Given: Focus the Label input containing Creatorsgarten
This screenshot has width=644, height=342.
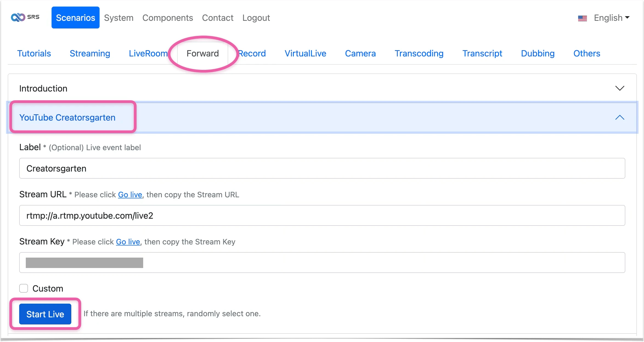Looking at the screenshot, I should pyautogui.click(x=322, y=168).
